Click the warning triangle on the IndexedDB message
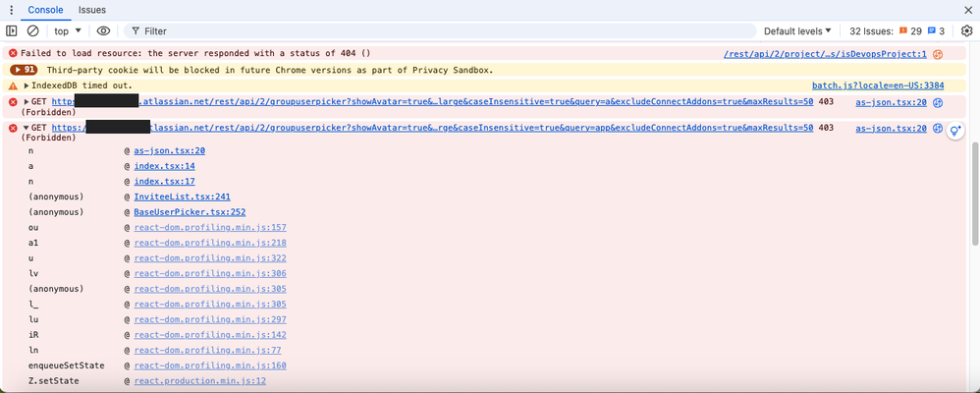Screen dimensions: 980x393 point(13,85)
